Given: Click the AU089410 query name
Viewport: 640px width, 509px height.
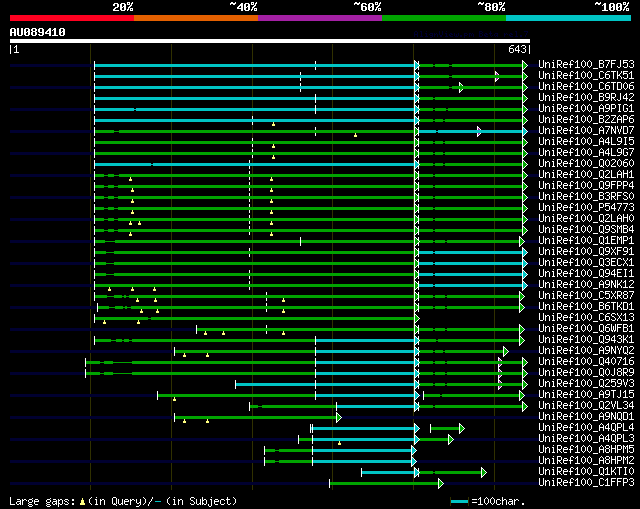Looking at the screenshot, I should [x=37, y=32].
